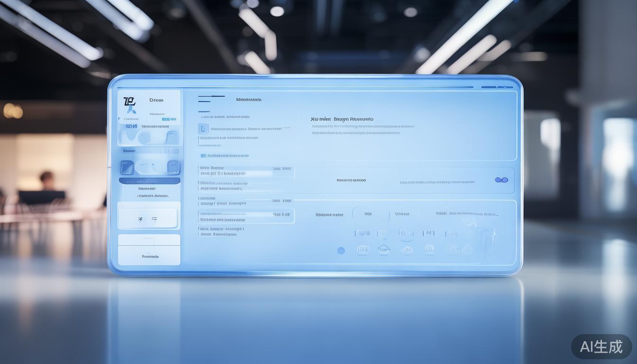Select the dark blue pill tab in the sidebar
637x364 pixels.
[x=150, y=181]
